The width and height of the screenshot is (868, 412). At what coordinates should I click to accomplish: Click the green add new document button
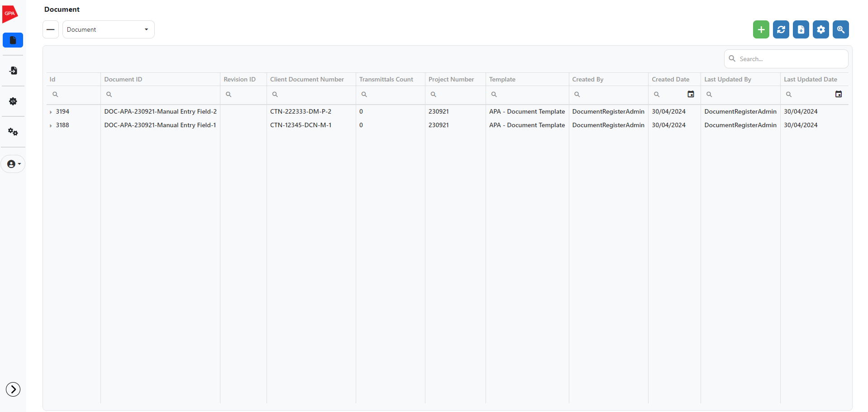[x=761, y=29]
